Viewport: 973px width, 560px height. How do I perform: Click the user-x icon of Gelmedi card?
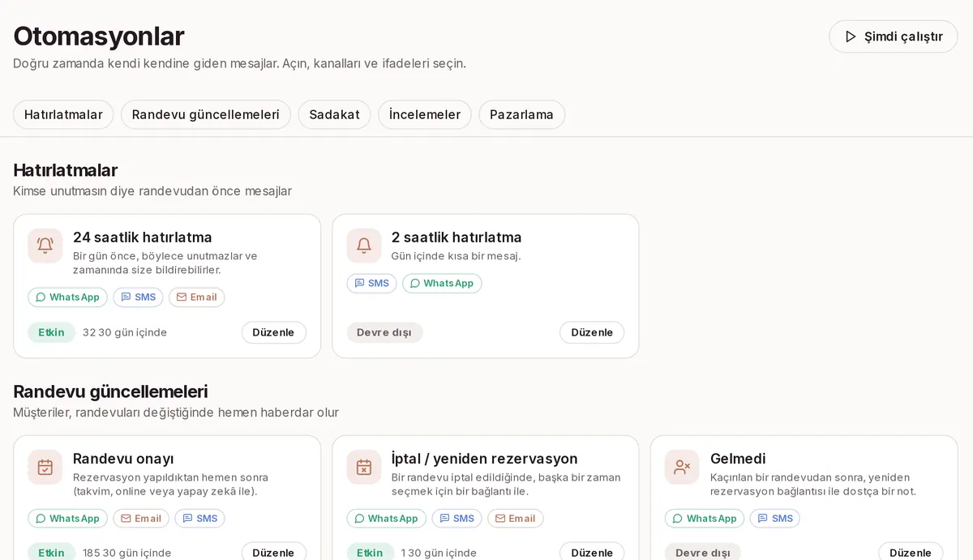[x=683, y=467]
